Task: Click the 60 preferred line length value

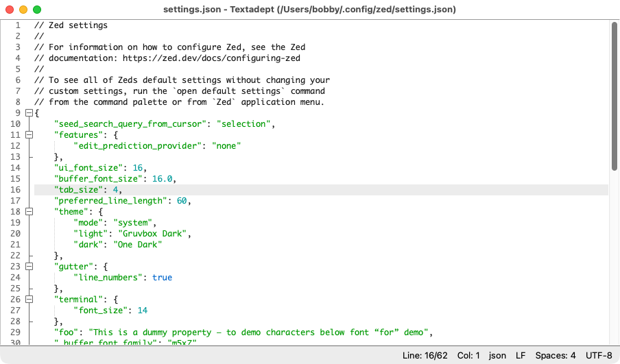Action: pyautogui.click(x=182, y=201)
